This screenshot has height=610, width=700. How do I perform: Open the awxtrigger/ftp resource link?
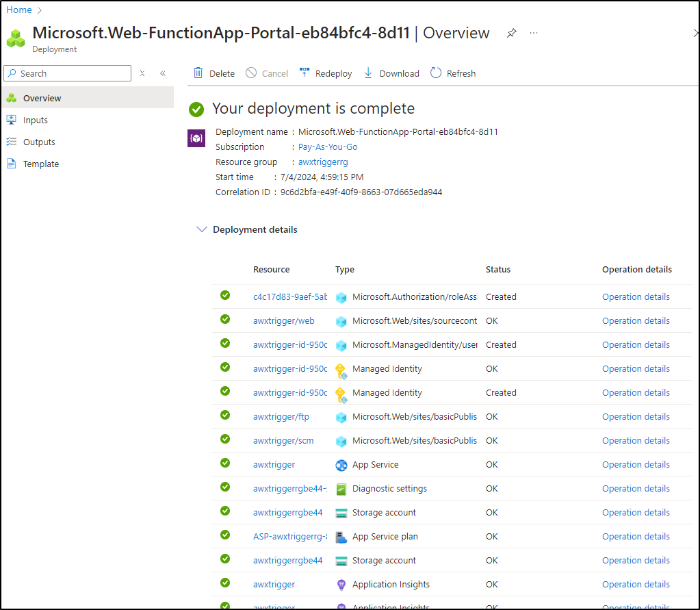(x=281, y=417)
